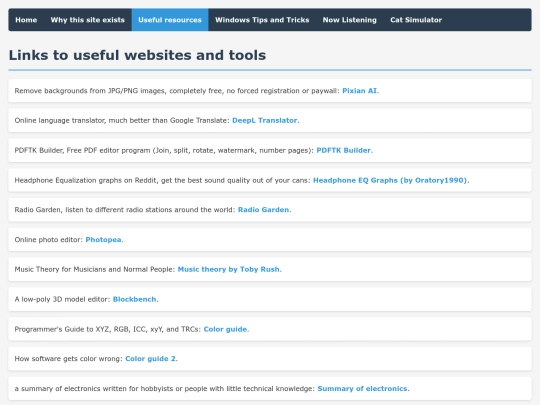Visit the DeepL Translator link

click(264, 121)
